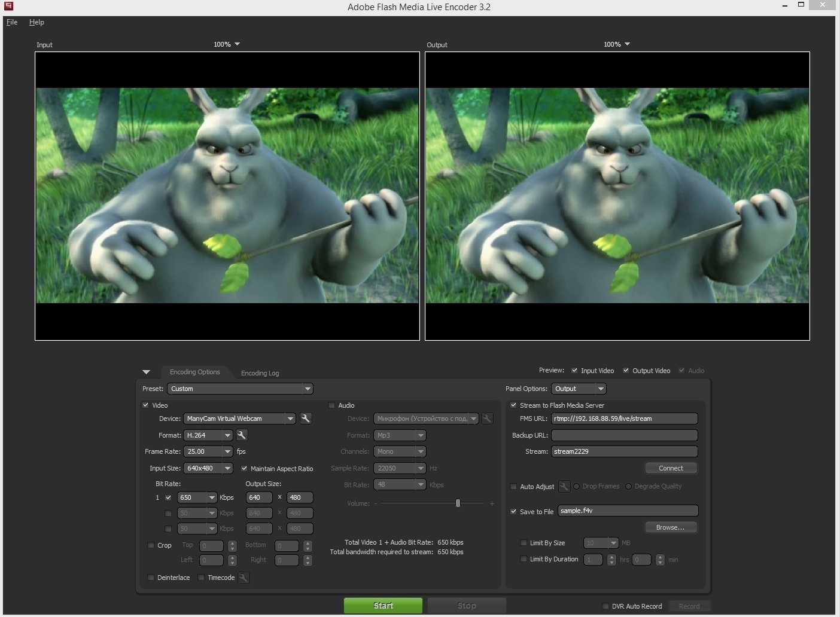Open Input preview 100% zoom dropdown

tap(227, 44)
